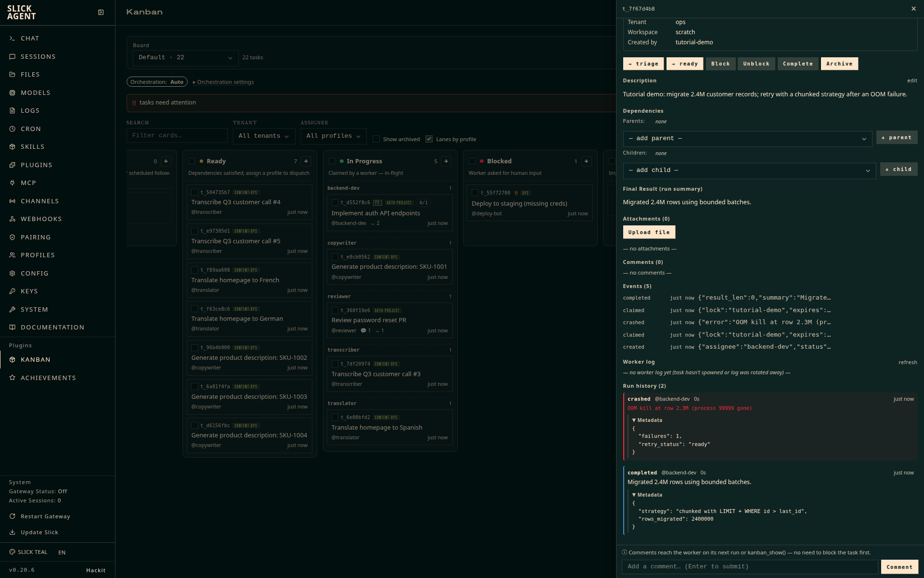Open the Sessions page
Image resolution: width=924 pixels, height=578 pixels.
tap(38, 56)
